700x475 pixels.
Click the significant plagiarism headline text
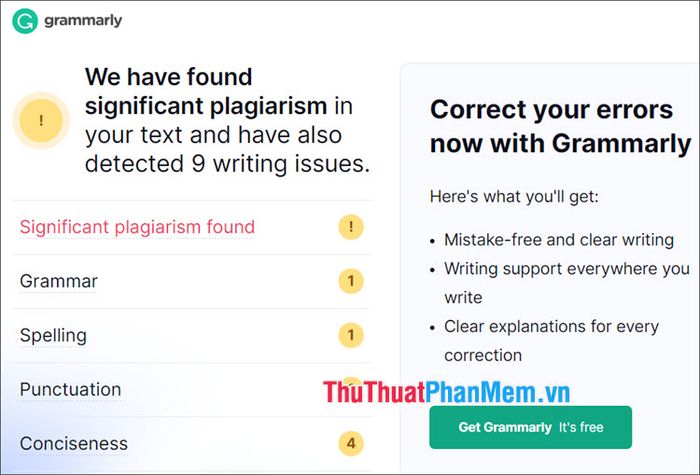[x=227, y=121]
